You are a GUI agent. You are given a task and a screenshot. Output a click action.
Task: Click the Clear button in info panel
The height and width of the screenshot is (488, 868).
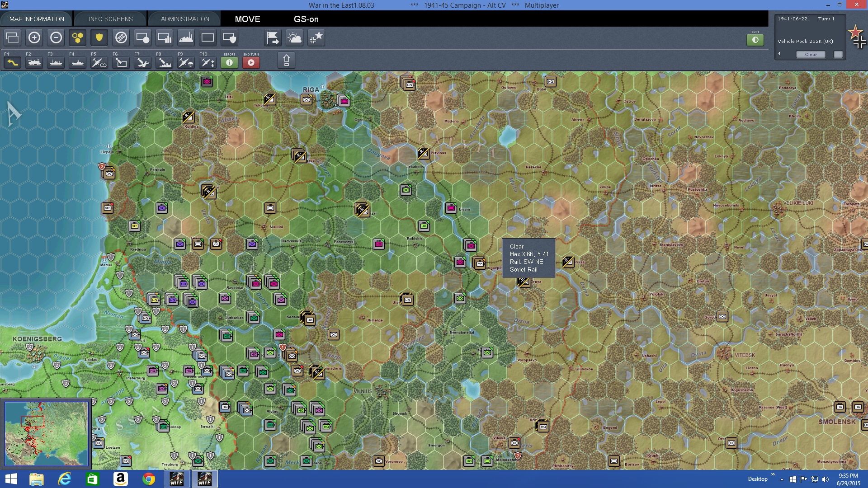tap(811, 54)
